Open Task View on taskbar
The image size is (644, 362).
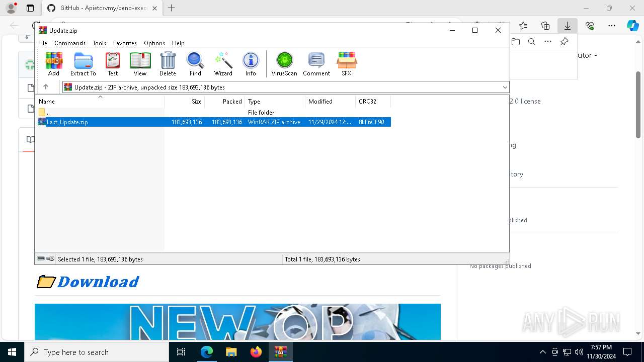[182, 352]
